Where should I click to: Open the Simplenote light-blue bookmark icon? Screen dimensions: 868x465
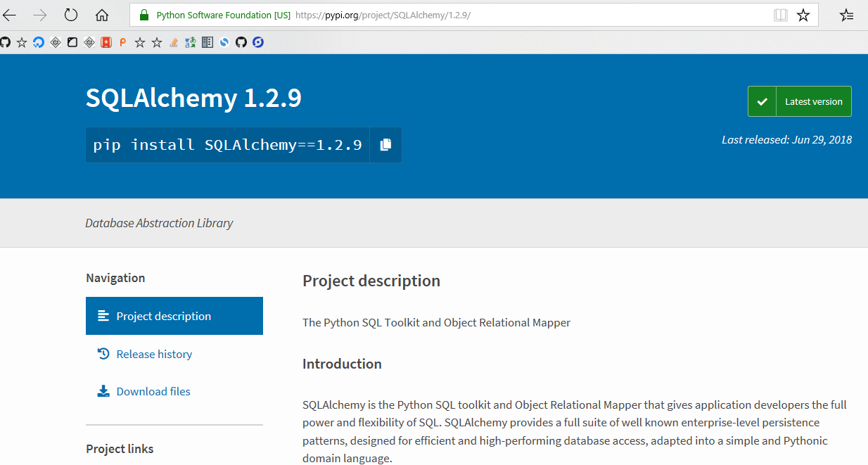point(224,42)
